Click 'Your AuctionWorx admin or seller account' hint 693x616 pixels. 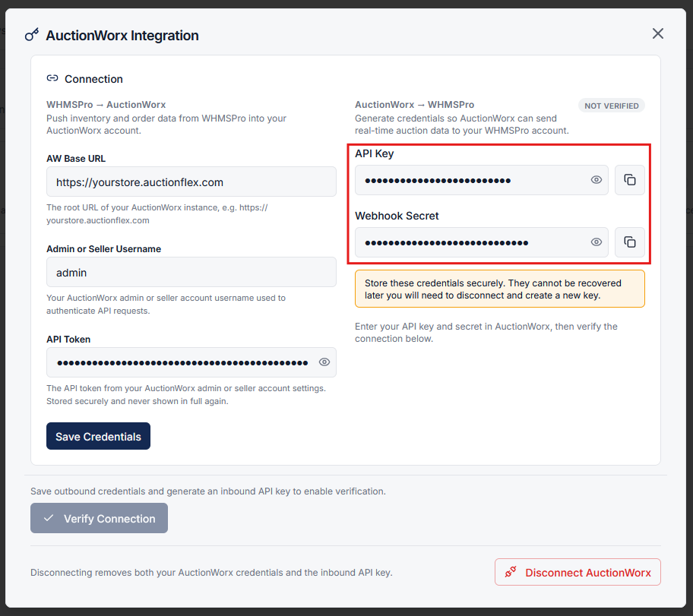point(166,305)
